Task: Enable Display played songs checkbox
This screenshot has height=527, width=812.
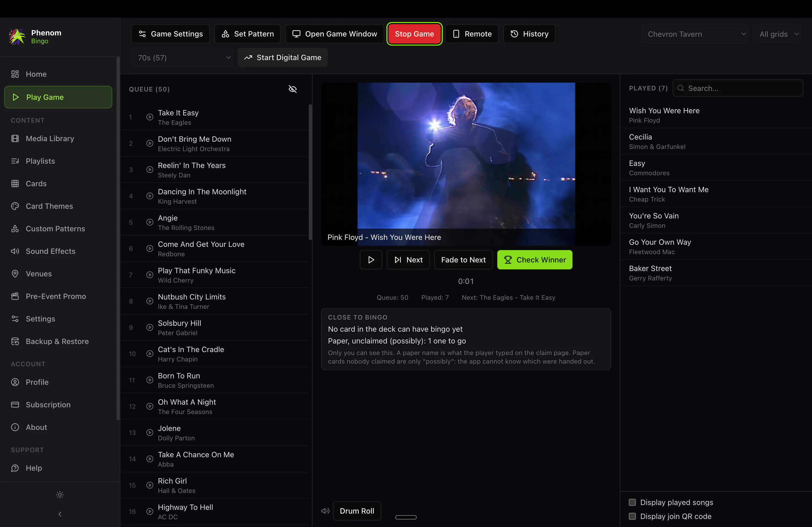Action: pos(632,502)
